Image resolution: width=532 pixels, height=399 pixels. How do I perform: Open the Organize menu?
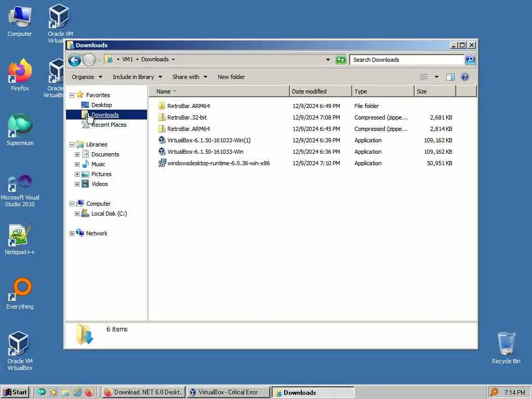pyautogui.click(x=87, y=77)
